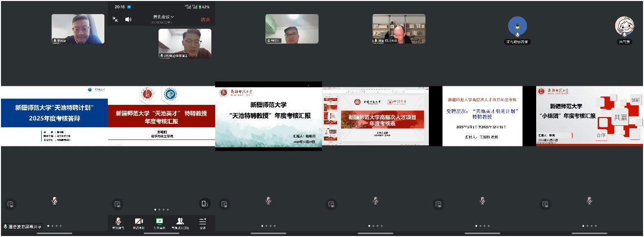644x237 pixels.
Task: Open the blue 天池特聘计划 2025 shared slide
Action: [x=54, y=116]
